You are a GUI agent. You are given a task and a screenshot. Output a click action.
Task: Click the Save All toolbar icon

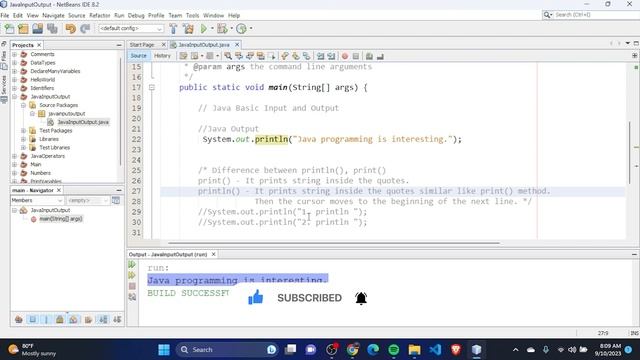click(x=52, y=29)
